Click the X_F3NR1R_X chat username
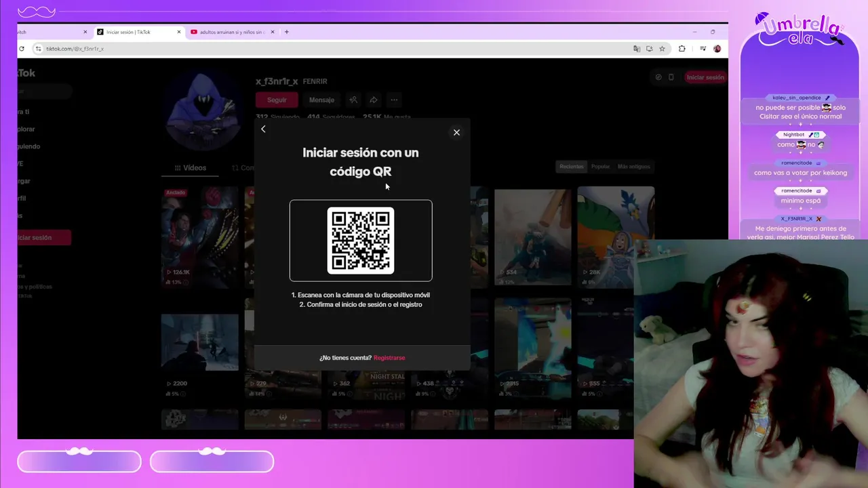868x488 pixels. pos(796,219)
